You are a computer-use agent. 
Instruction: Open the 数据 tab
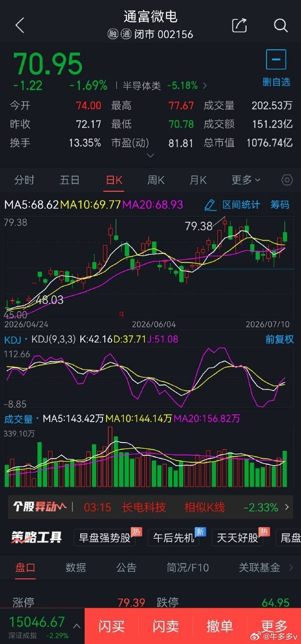point(76,568)
